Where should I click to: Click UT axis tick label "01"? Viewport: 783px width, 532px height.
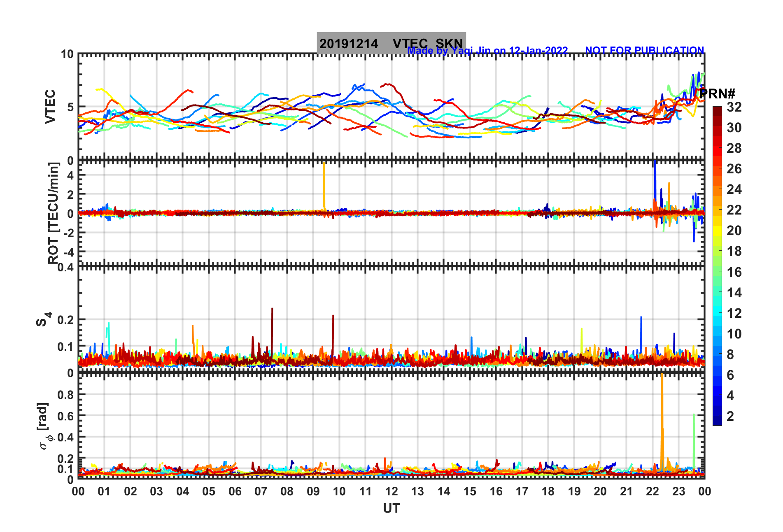104,491
